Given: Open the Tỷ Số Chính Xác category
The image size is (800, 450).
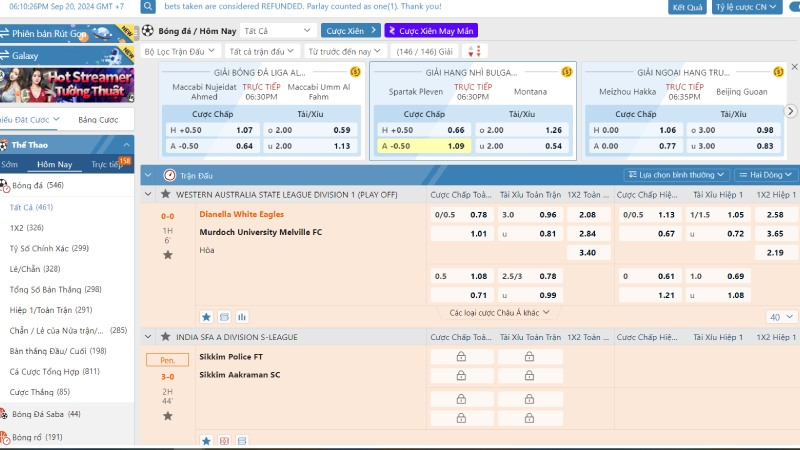Looking at the screenshot, I should pyautogui.click(x=49, y=248).
